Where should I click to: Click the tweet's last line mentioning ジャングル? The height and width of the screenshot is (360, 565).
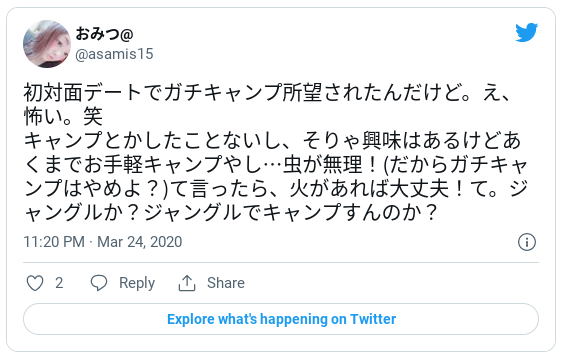point(231,212)
